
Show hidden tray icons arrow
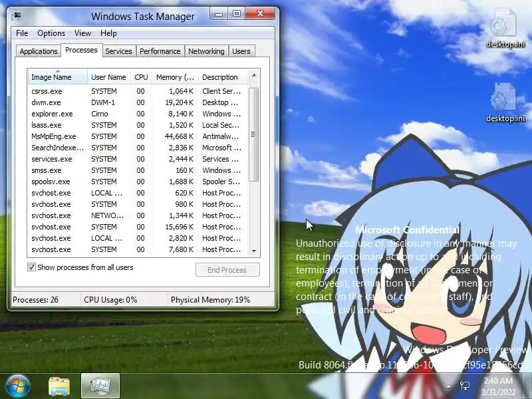tap(448, 386)
